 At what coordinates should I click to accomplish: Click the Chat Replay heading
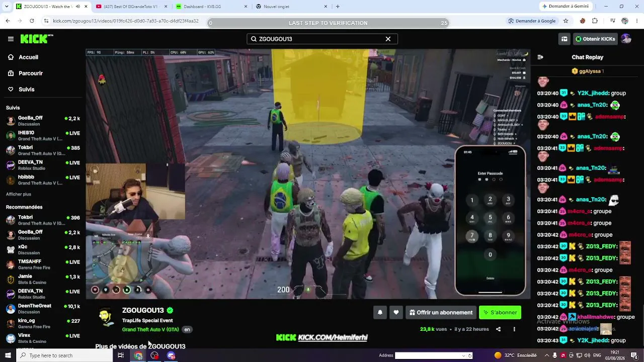coord(587,57)
